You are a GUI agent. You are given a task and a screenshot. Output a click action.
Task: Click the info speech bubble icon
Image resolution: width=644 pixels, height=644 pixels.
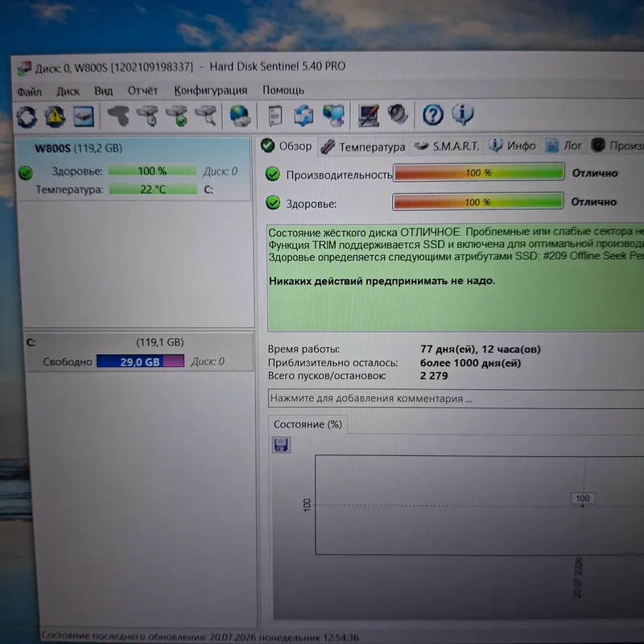click(x=463, y=114)
